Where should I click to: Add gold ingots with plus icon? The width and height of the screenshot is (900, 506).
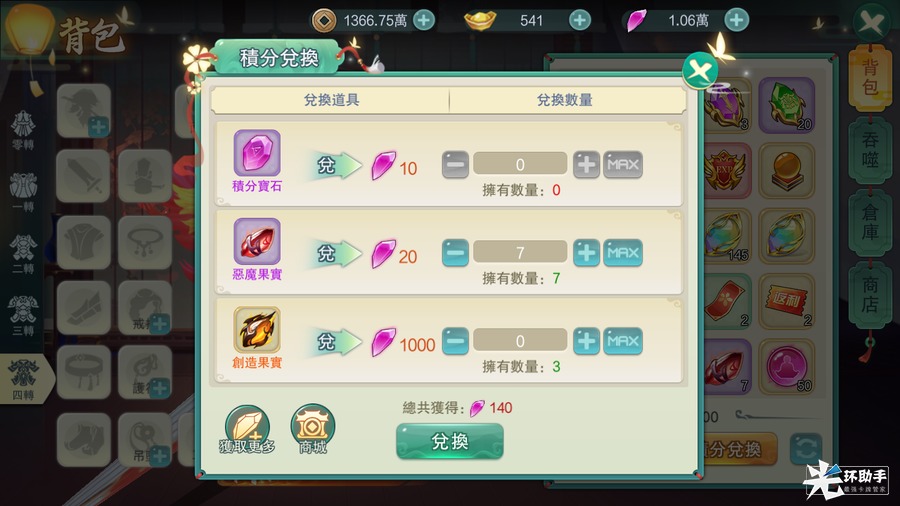click(580, 21)
